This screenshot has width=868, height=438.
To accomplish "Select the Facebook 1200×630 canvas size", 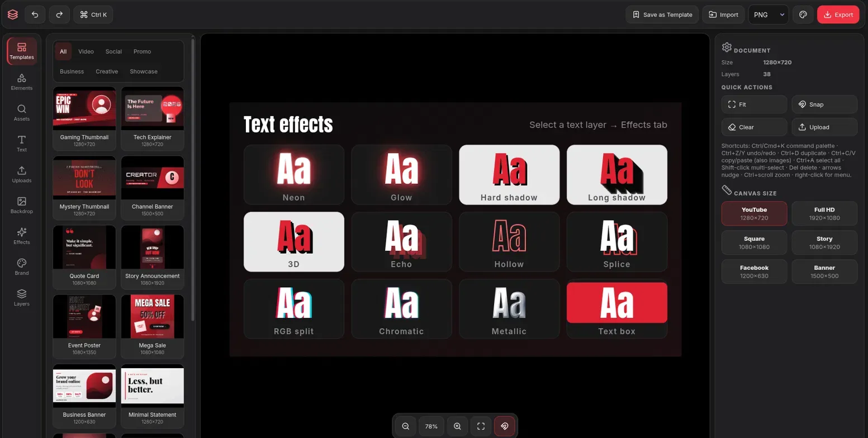I will (x=754, y=272).
